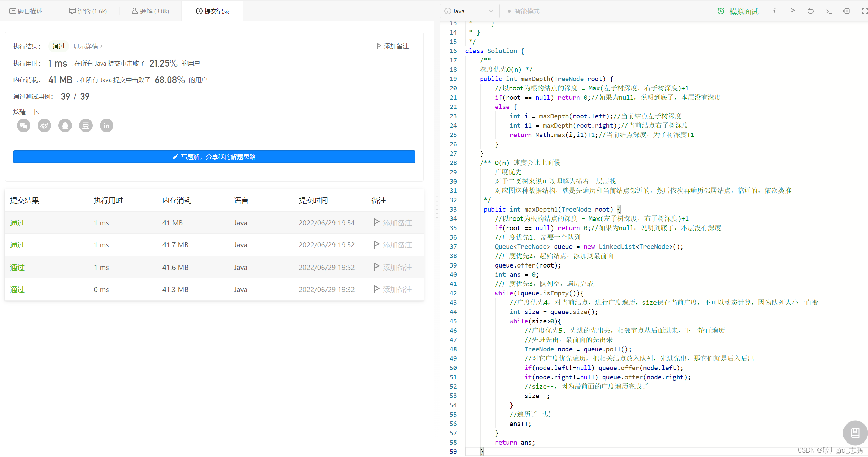Run code with the play icon

tap(792, 11)
